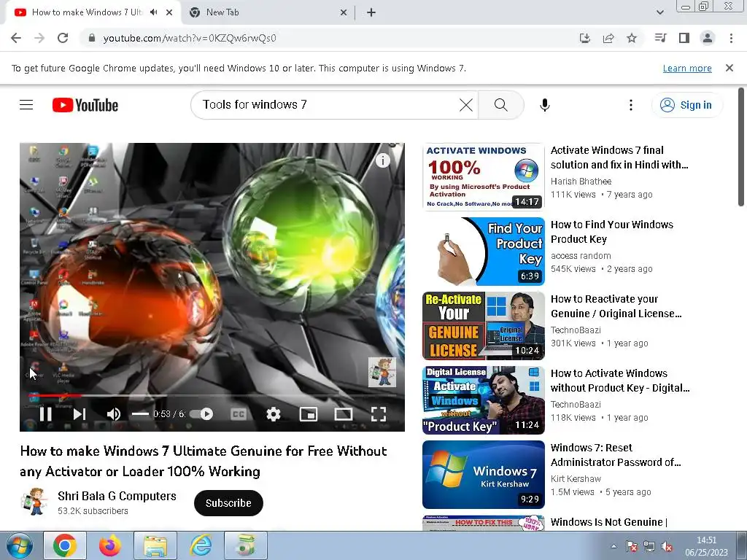Viewport: 747px width, 560px height.
Task: Open a new browser tab
Action: point(371,13)
